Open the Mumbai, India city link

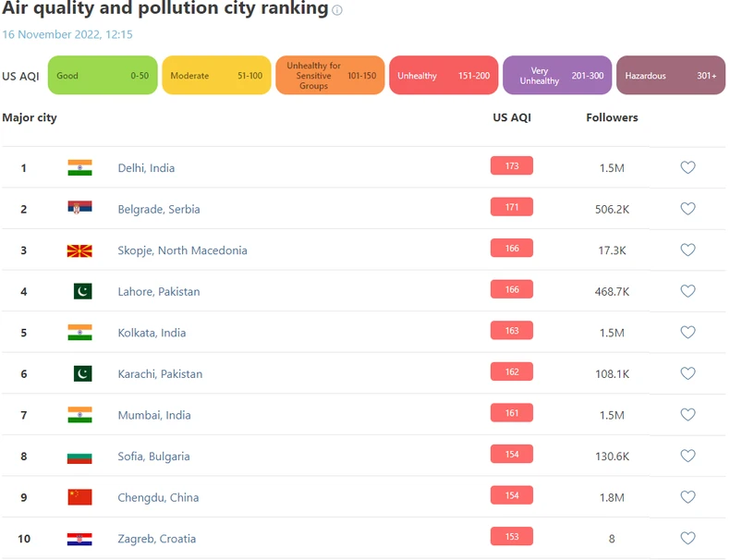click(154, 415)
